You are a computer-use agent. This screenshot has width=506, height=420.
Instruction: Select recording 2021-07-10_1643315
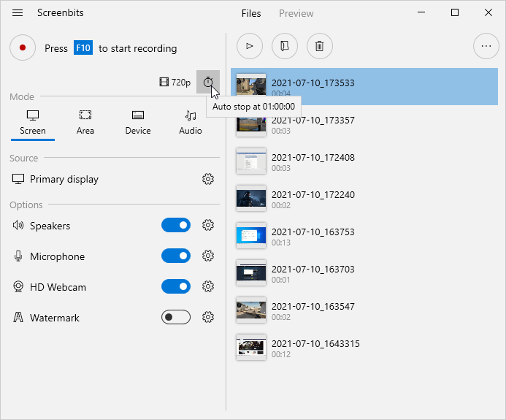tap(364, 348)
